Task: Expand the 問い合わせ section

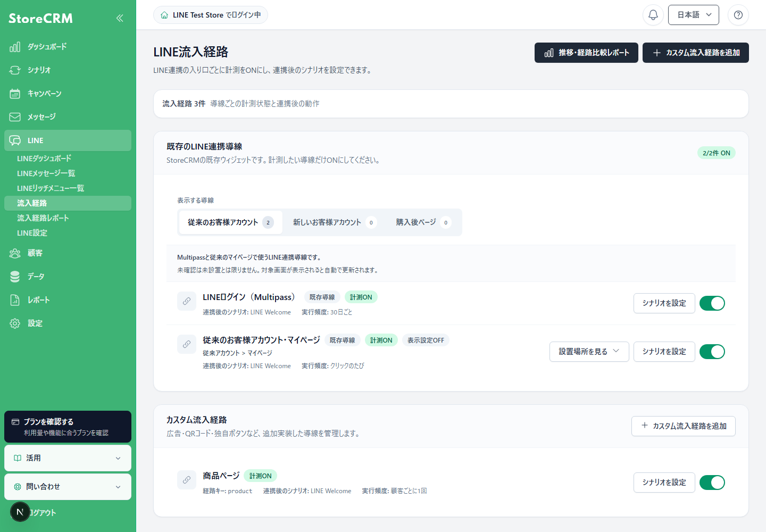Action: click(68, 487)
